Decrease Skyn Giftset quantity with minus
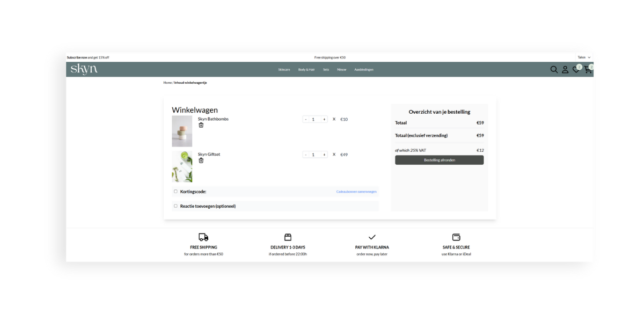This screenshot has height=322, width=644. click(306, 154)
